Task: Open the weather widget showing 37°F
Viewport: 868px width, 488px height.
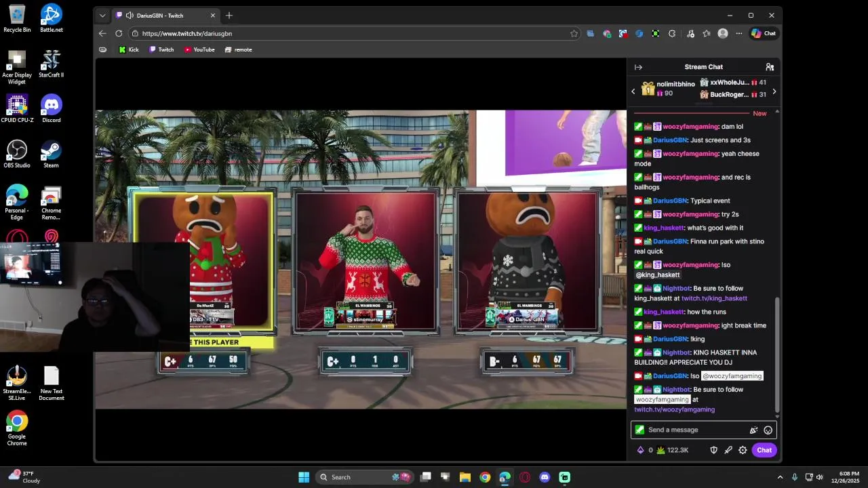Action: click(x=24, y=477)
